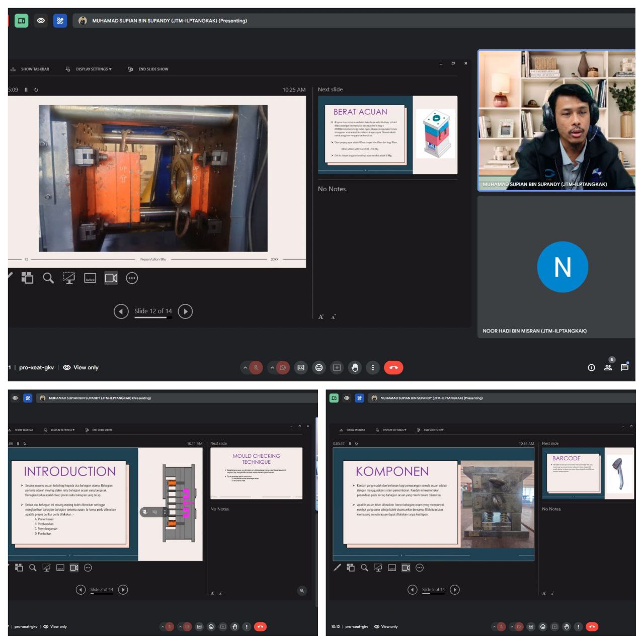644x644 pixels.
Task: Go to previous slide from Slide 2 of 14
Action: 80,590
